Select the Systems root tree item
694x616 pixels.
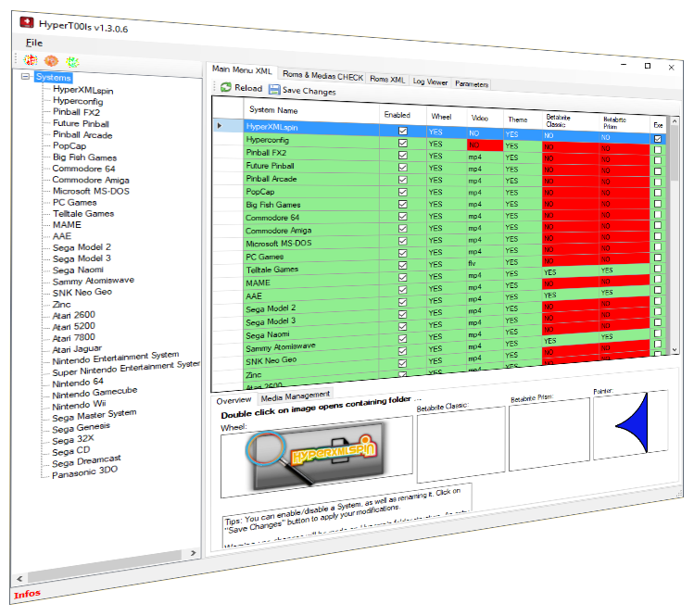(x=53, y=78)
